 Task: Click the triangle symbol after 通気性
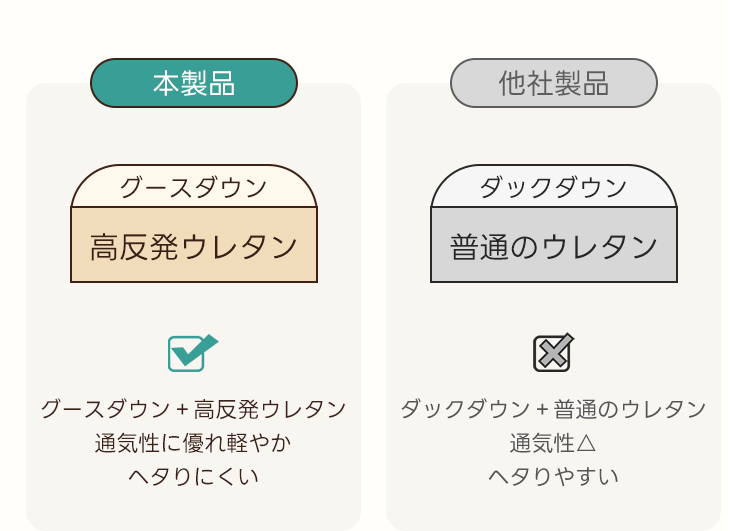(x=587, y=442)
